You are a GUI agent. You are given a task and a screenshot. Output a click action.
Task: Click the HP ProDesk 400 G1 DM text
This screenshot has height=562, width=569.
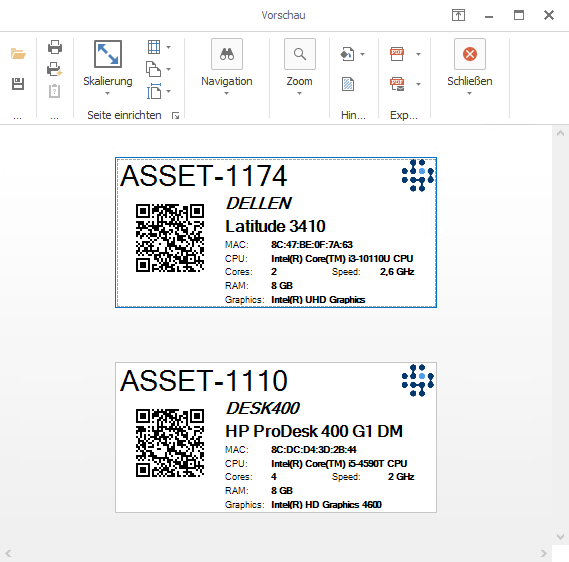(314, 431)
